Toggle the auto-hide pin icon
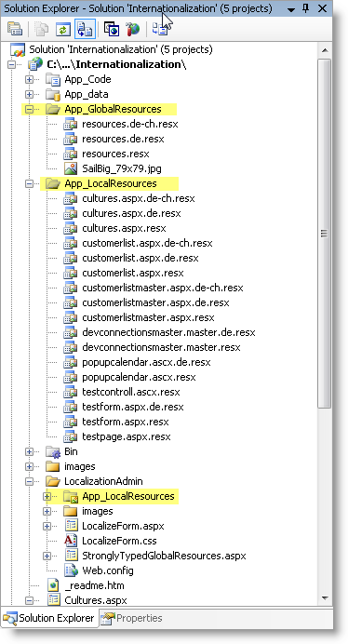Image resolution: width=348 pixels, height=644 pixels. coord(306,8)
